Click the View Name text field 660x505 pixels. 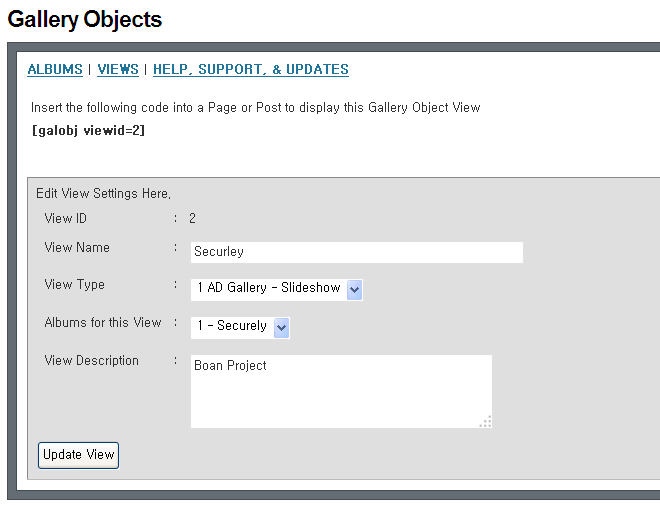(x=356, y=252)
